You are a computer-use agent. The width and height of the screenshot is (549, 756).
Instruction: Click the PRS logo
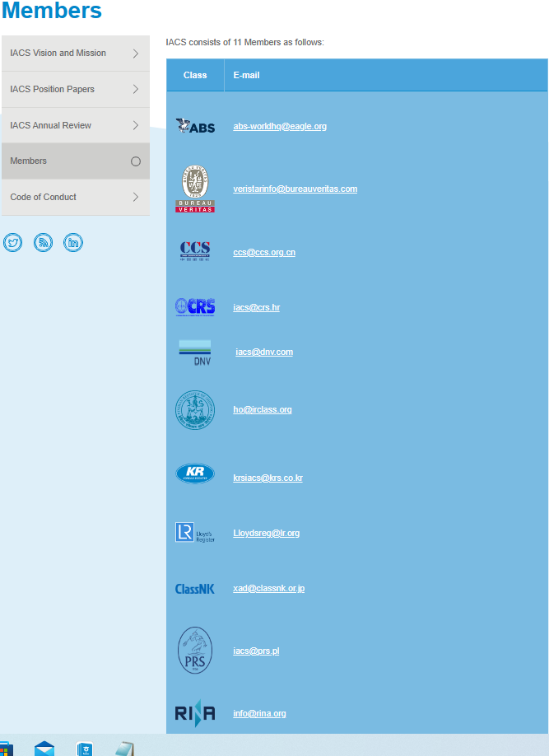[x=195, y=651]
